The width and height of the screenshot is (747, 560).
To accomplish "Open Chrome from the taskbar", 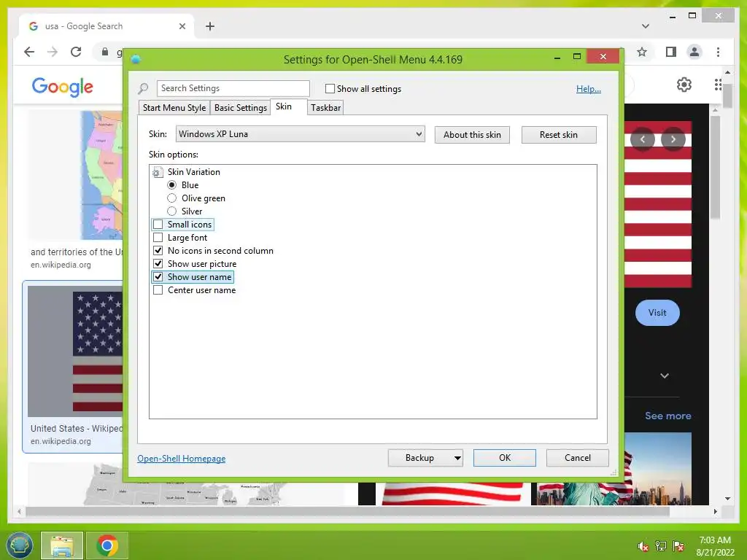I will [x=107, y=545].
